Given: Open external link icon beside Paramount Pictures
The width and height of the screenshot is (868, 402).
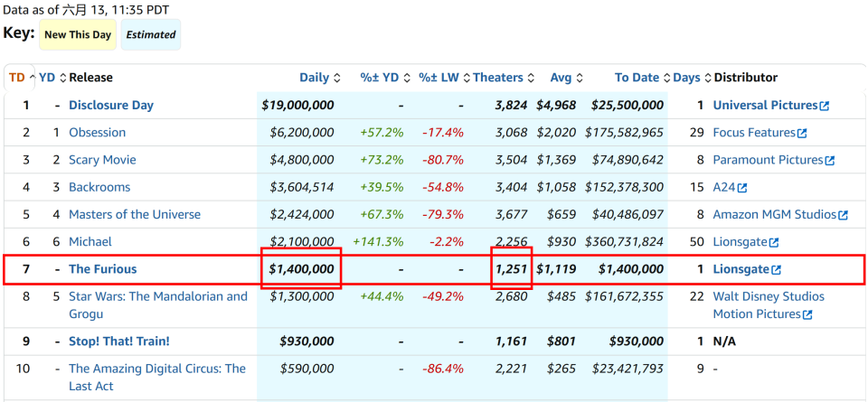Looking at the screenshot, I should point(829,161).
